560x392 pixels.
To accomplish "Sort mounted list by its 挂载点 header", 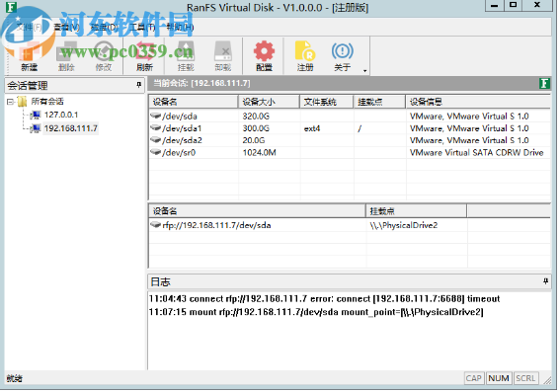I will pyautogui.click(x=417, y=211).
